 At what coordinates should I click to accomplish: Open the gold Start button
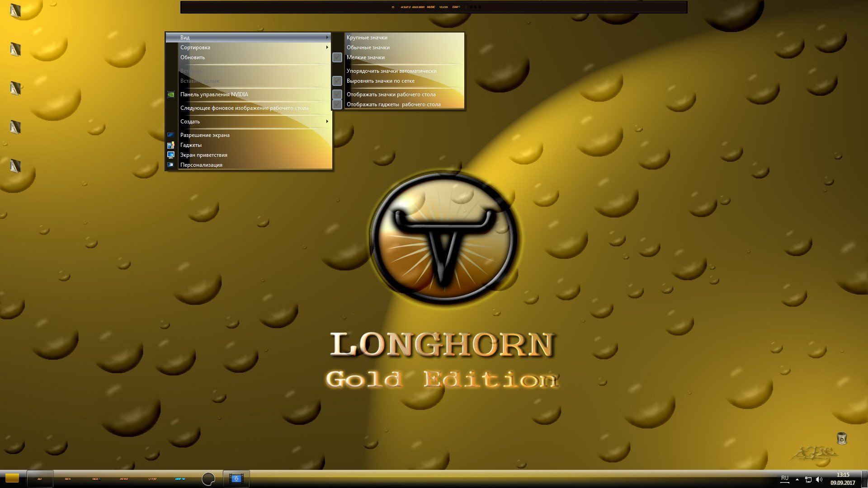point(12,478)
